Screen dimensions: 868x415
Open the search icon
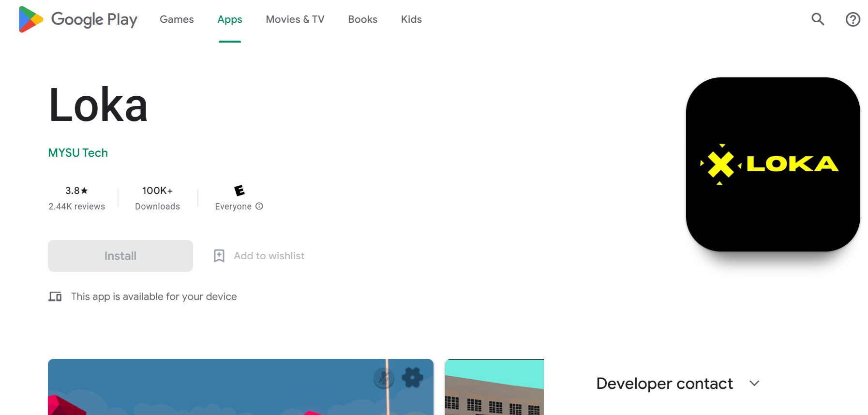[818, 19]
